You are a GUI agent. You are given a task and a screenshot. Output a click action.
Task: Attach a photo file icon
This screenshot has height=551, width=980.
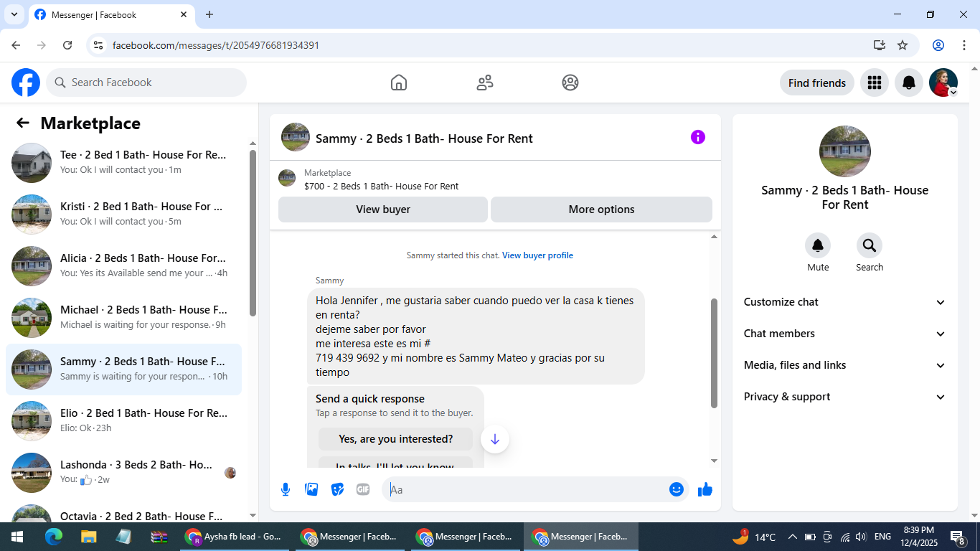[311, 489]
